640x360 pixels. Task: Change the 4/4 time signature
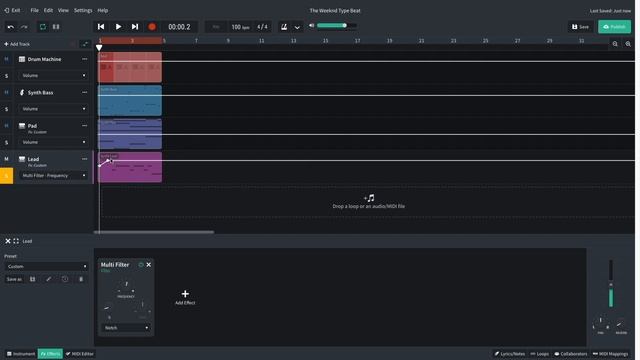click(x=262, y=27)
